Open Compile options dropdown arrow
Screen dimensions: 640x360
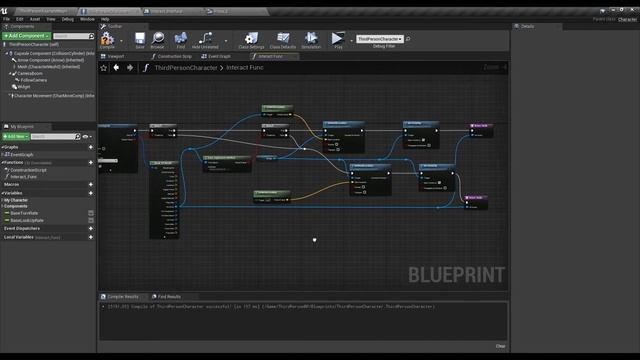tap(121, 41)
